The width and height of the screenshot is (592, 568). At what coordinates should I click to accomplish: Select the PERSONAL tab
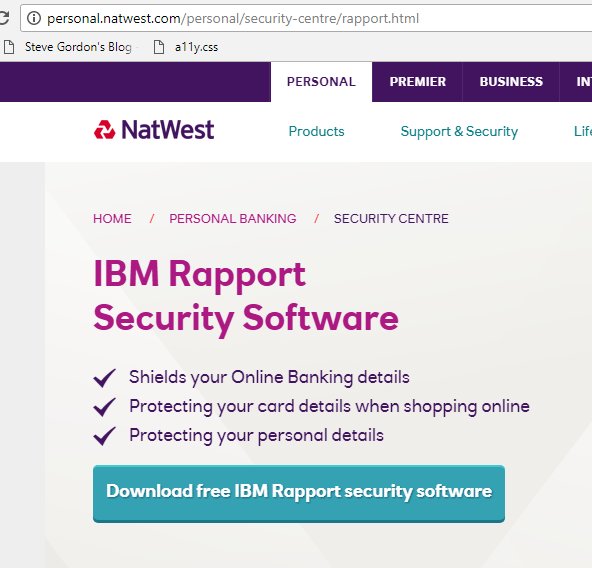[321, 82]
